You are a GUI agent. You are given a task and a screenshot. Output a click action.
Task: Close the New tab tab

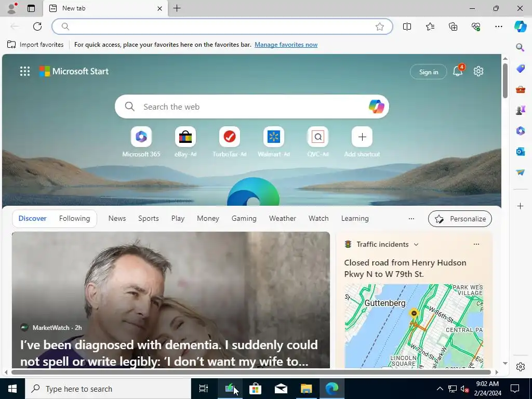160,8
